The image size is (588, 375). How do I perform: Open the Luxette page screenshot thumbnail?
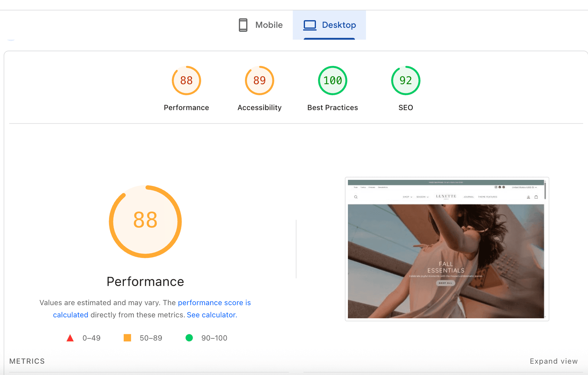447,249
